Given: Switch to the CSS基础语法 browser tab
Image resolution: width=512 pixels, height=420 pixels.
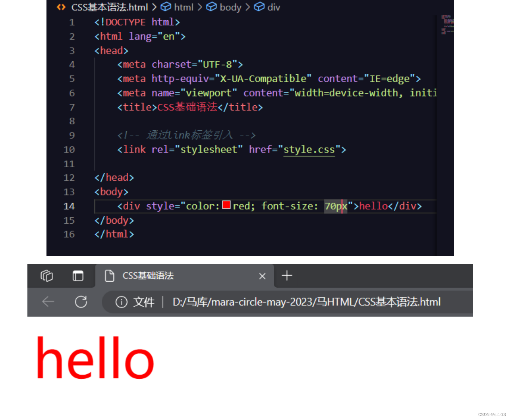Looking at the screenshot, I should tap(185, 276).
